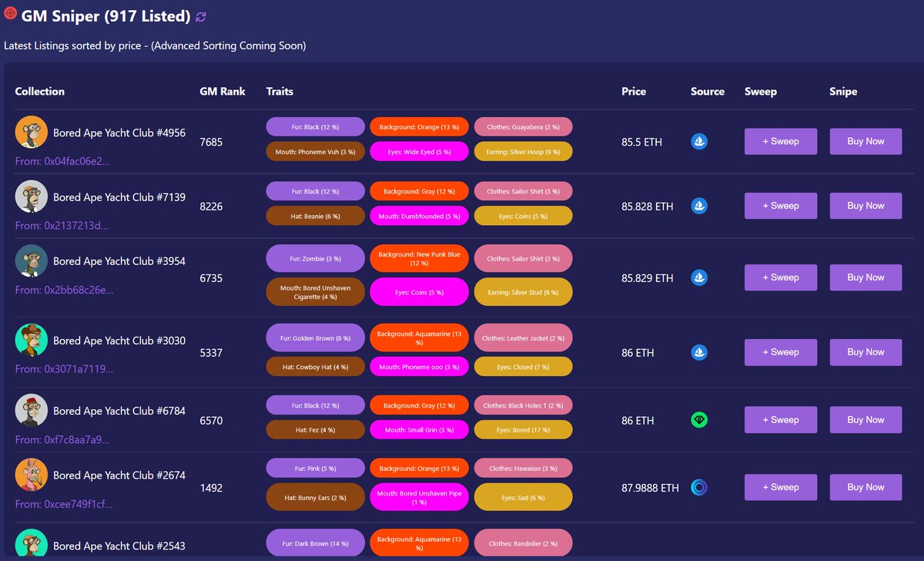Add Bored Ape #3030 to sweep
The image size is (924, 561).
[781, 352]
